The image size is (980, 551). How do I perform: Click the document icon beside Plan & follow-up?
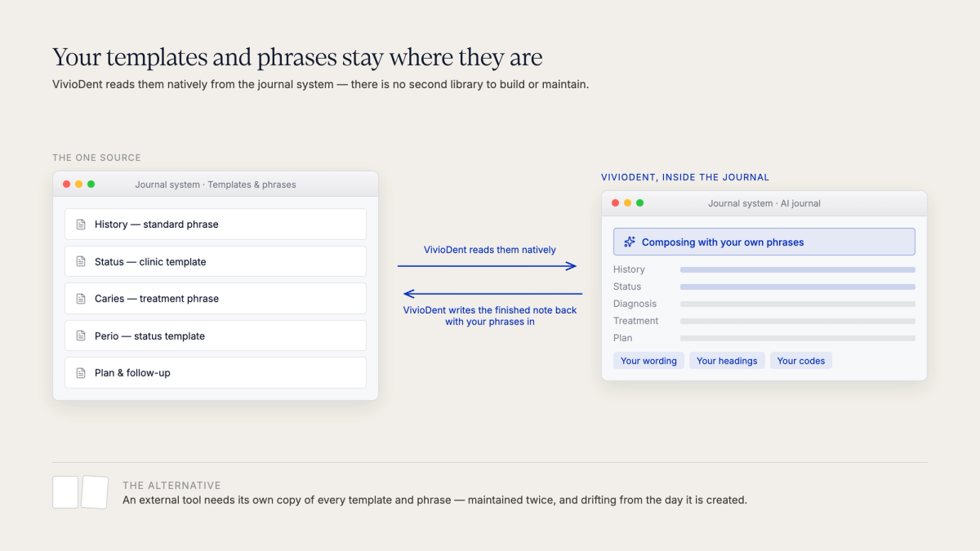(81, 373)
